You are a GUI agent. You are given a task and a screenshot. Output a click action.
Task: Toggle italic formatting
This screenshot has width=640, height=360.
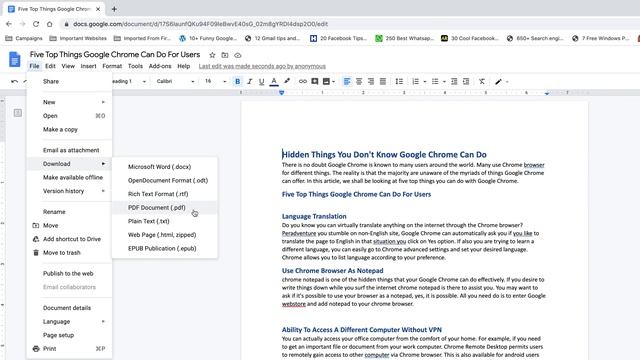249,82
